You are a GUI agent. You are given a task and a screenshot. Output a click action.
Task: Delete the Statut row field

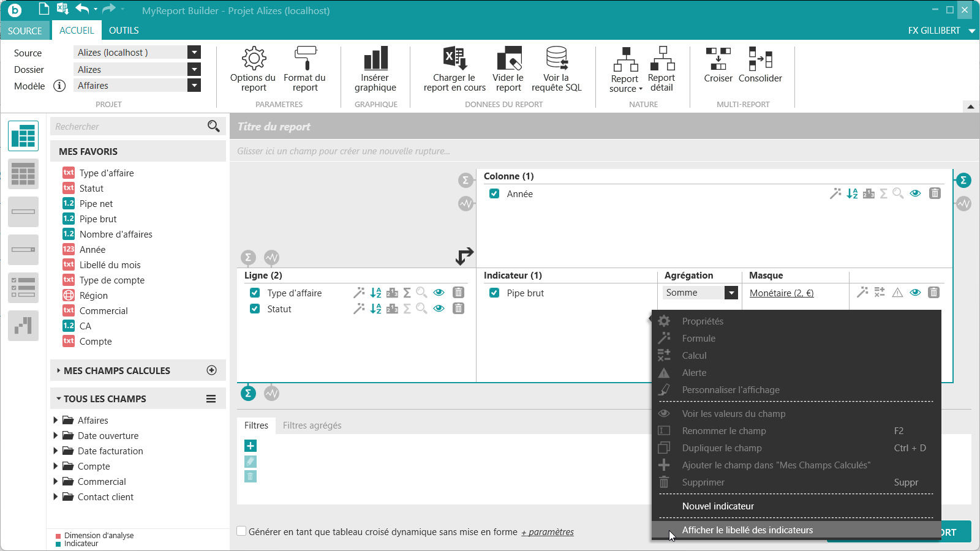(458, 309)
